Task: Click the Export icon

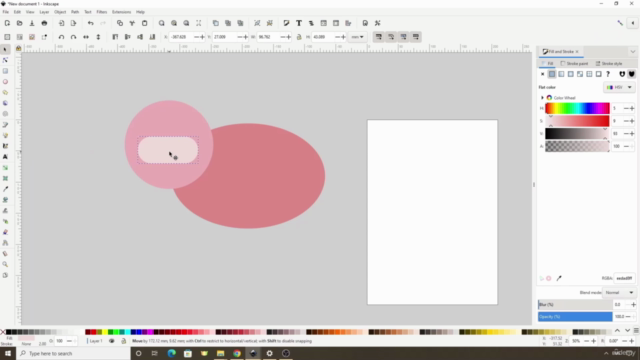Action: click(73, 23)
